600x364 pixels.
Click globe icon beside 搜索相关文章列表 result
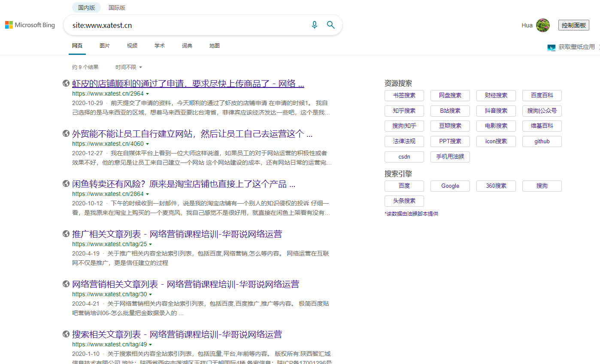(x=66, y=334)
